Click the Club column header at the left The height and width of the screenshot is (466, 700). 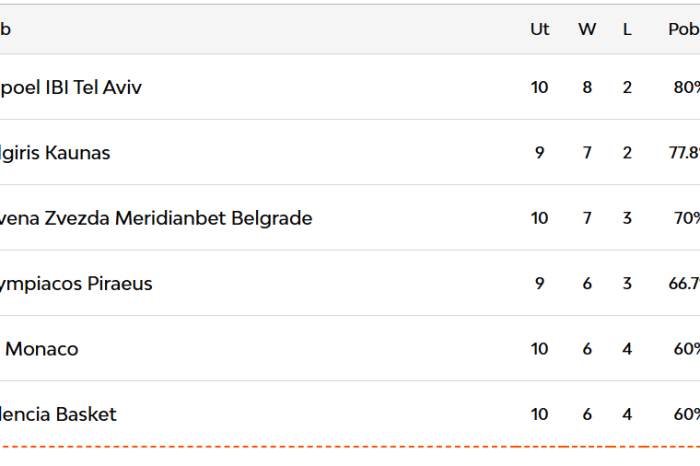click(x=6, y=29)
